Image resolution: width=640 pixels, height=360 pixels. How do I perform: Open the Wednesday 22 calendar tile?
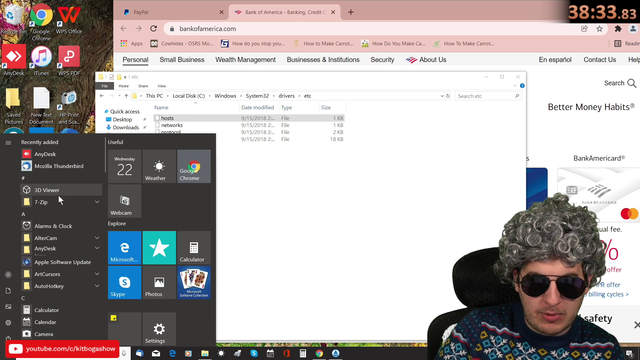(124, 166)
